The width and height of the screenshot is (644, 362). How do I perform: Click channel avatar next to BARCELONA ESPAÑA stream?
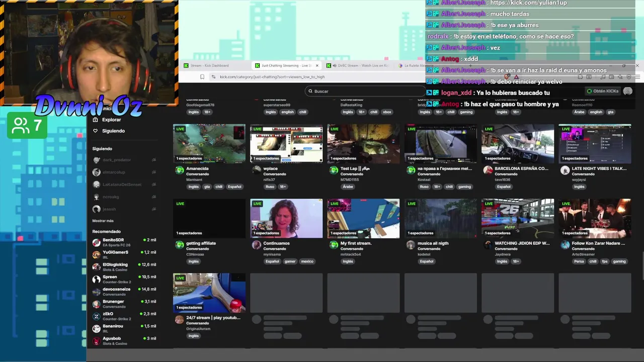click(x=488, y=170)
